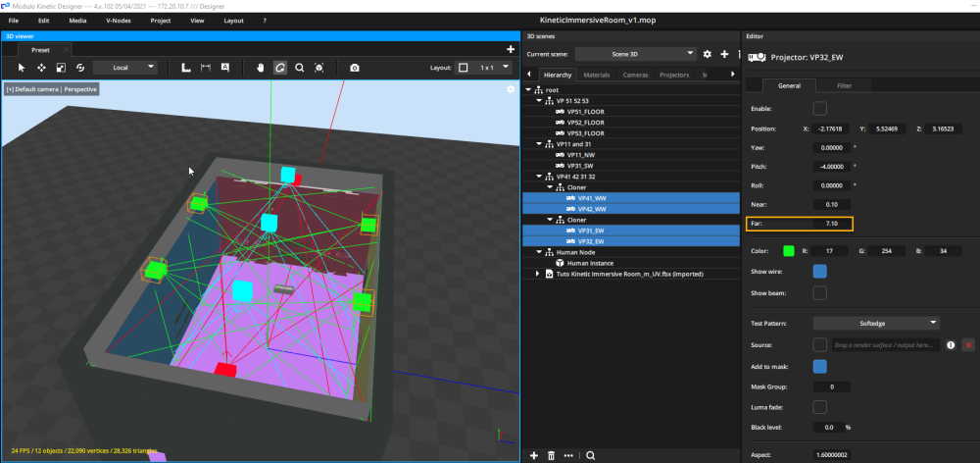
Task: Click the green projector color swatch
Action: 787,251
